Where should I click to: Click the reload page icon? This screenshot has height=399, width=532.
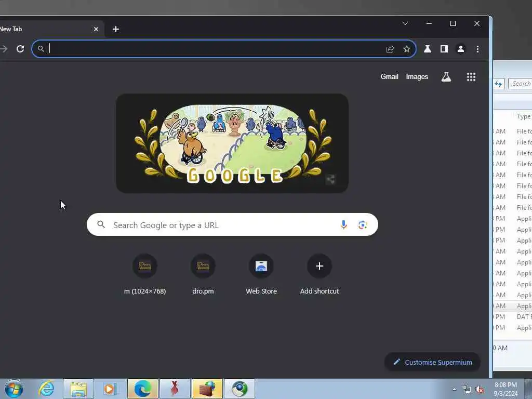tap(20, 49)
